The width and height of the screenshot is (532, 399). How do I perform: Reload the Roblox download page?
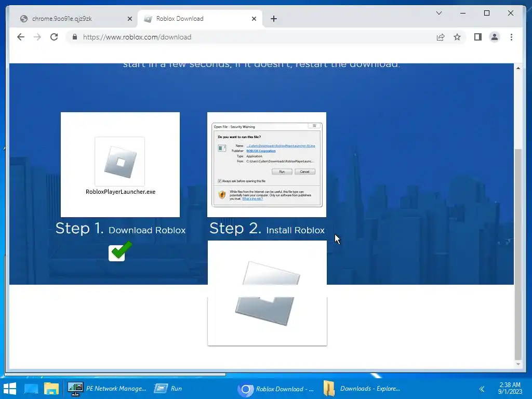click(54, 37)
